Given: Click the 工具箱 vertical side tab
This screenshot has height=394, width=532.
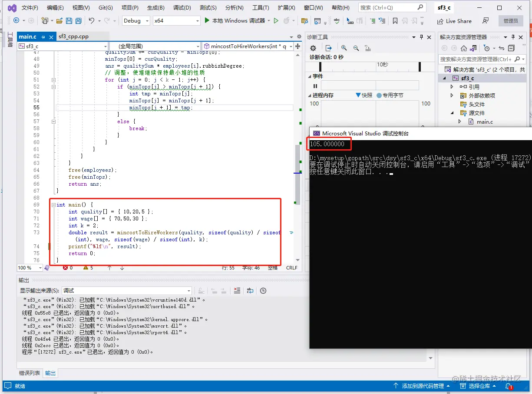Looking at the screenshot, I should [x=10, y=40].
